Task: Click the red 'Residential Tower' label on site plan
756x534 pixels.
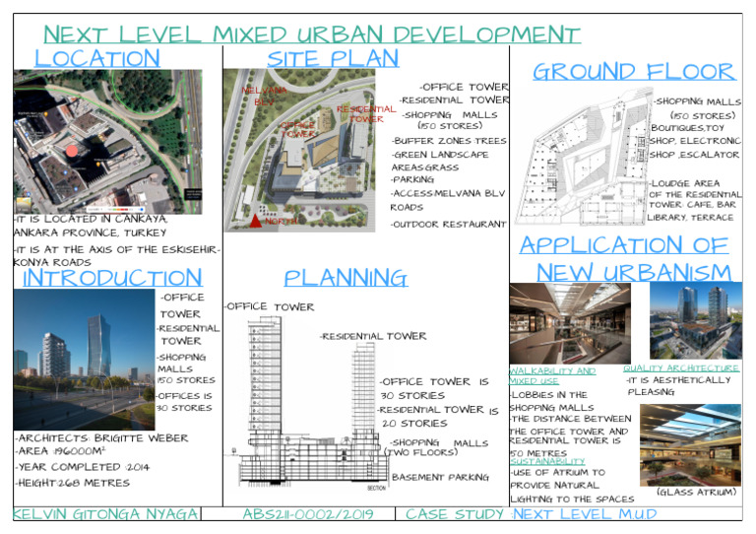Action: pyautogui.click(x=366, y=114)
